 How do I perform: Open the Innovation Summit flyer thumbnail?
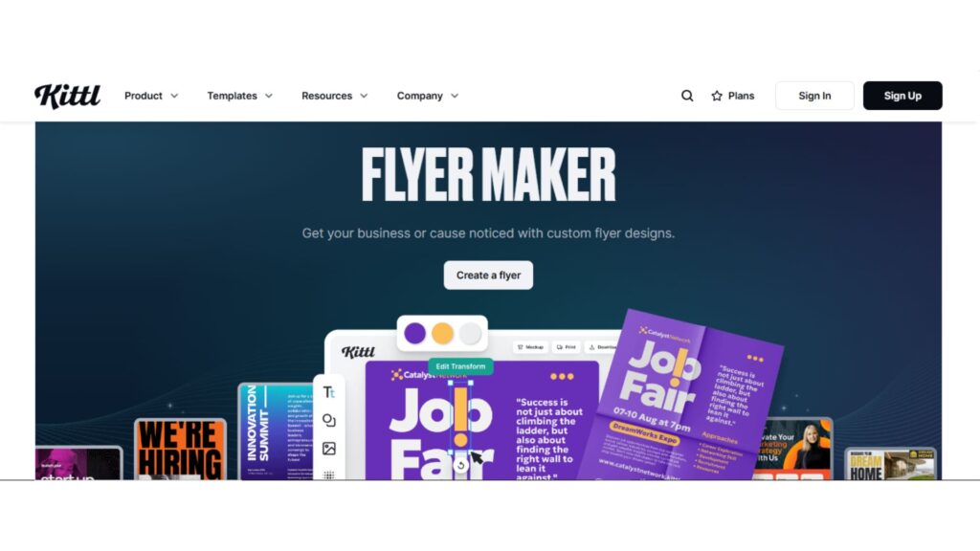point(276,431)
